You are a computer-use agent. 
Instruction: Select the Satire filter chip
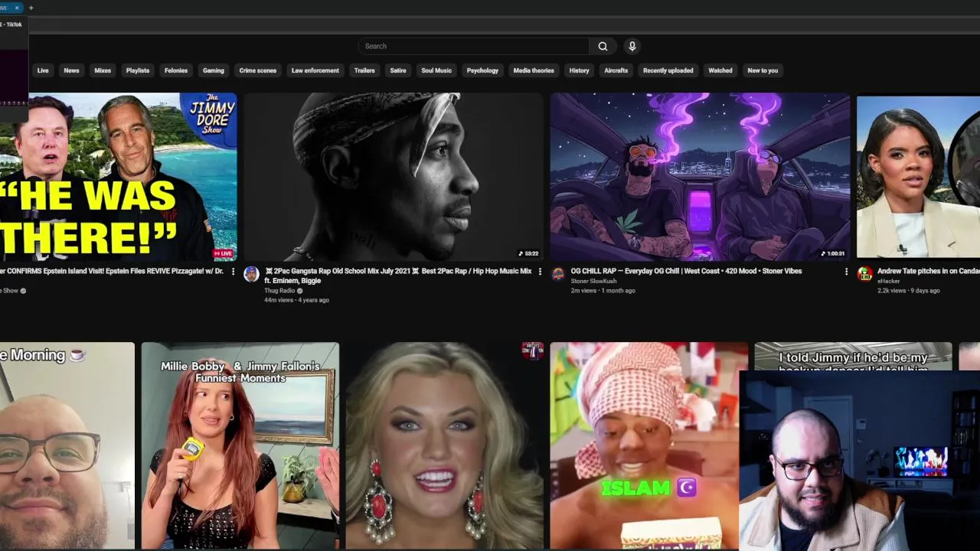click(398, 70)
